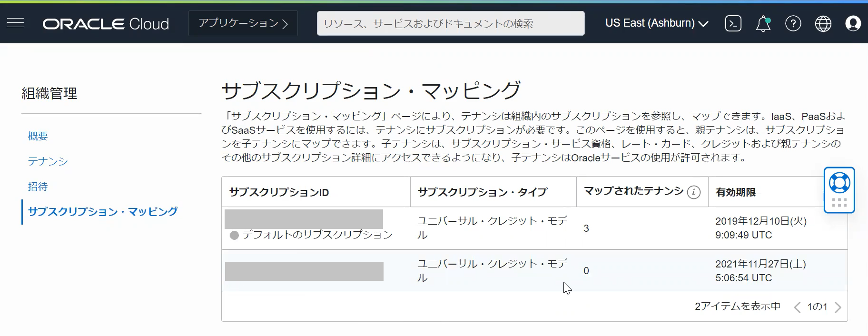Screen dimensions: 868x336
Task: Select サブスクリプション・マッピング in sidebar
Action: tap(103, 212)
